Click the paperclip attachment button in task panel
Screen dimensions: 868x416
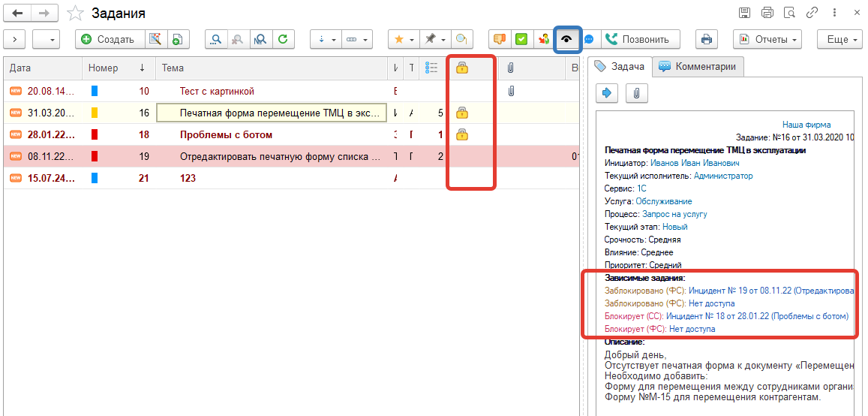click(636, 93)
